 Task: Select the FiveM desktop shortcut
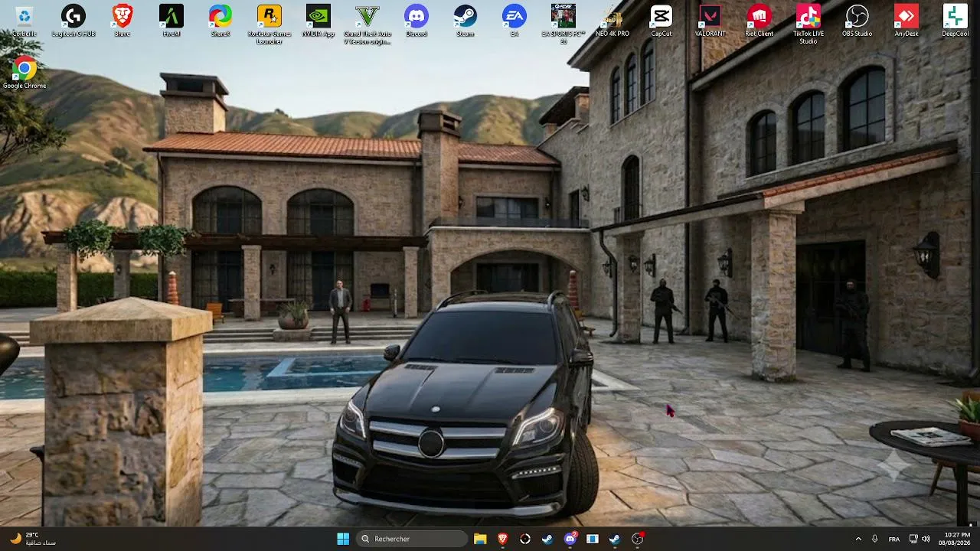coord(171,21)
